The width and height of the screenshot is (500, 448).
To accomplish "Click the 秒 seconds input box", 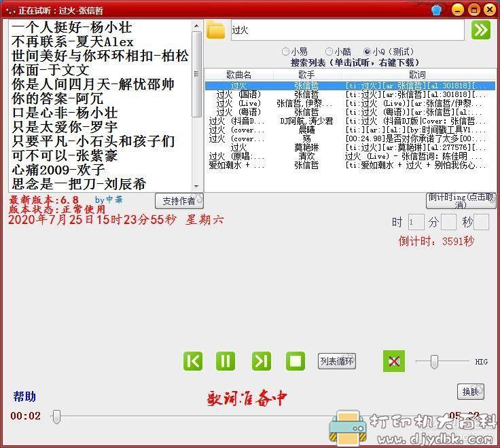I will (481, 222).
